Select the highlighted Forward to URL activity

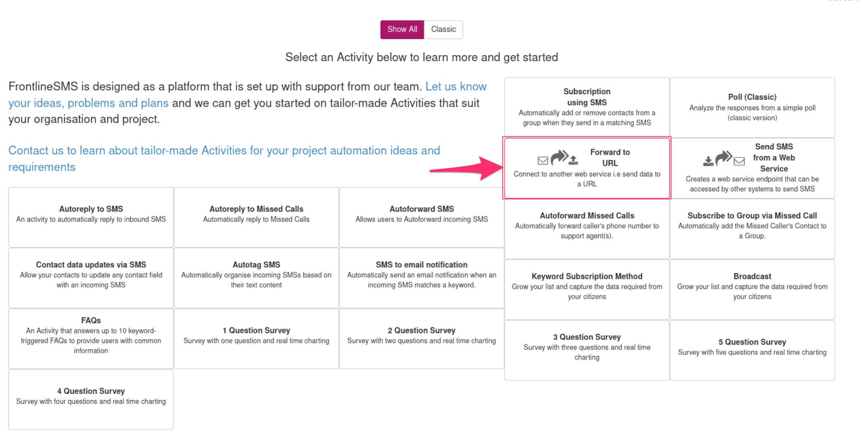(x=587, y=168)
